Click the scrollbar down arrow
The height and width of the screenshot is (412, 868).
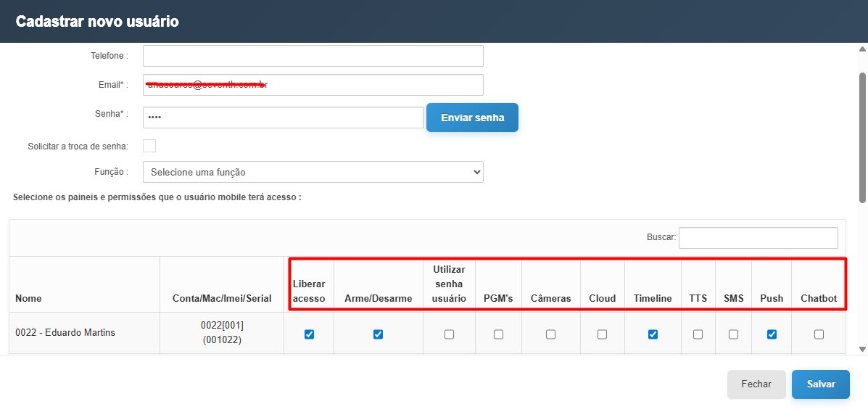coord(862,349)
